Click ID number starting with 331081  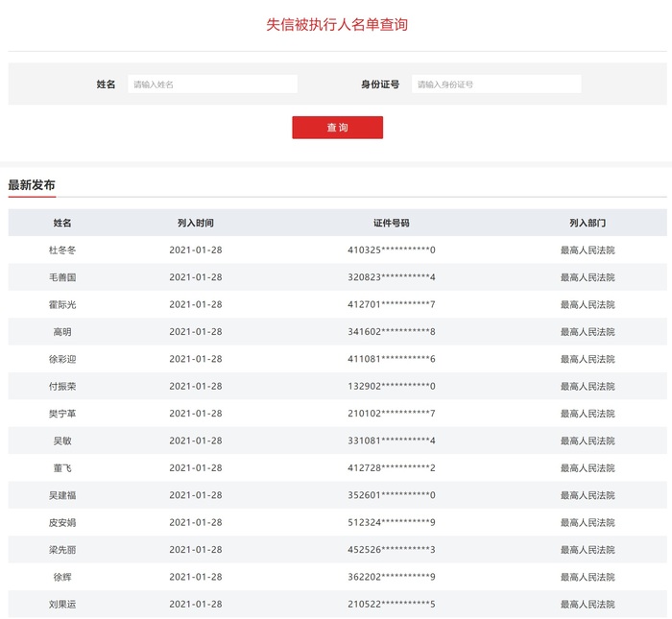[392, 440]
